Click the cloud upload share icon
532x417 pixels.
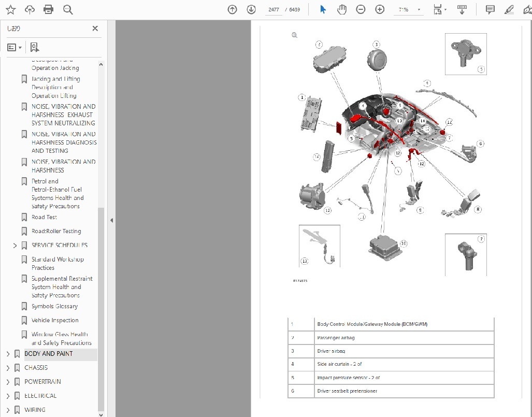point(30,9)
